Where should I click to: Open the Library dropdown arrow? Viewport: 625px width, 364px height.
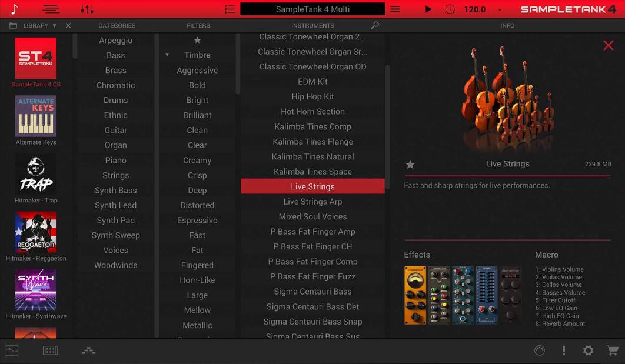click(54, 26)
